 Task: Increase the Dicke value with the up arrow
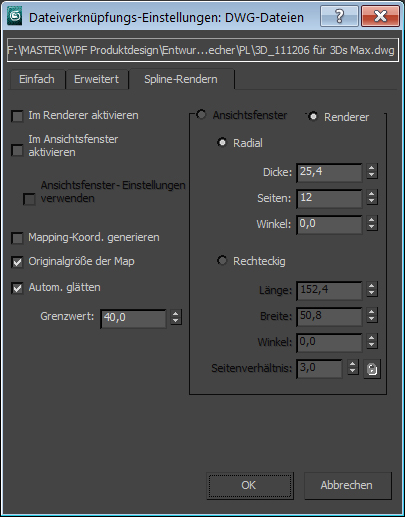(x=372, y=168)
